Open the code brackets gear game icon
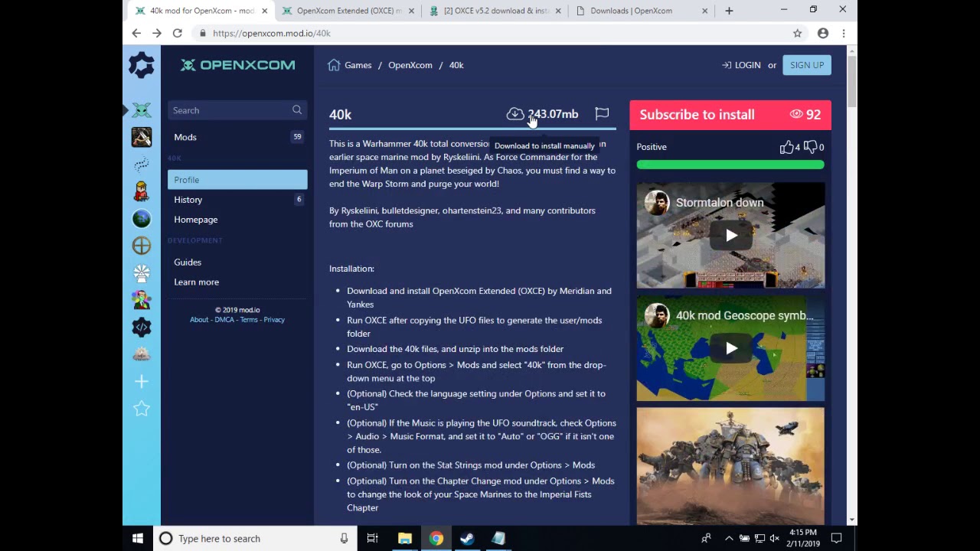This screenshot has width=980, height=551. [x=142, y=328]
